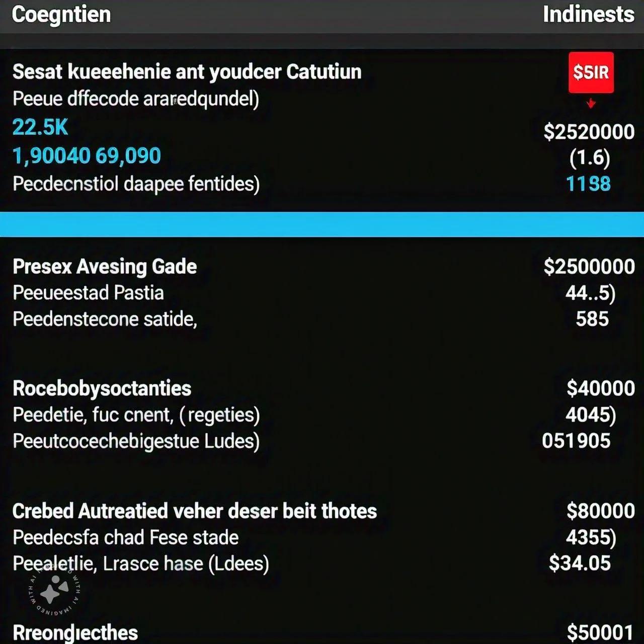644x644 pixels.
Task: Click the blue 1198 number
Action: click(x=588, y=184)
